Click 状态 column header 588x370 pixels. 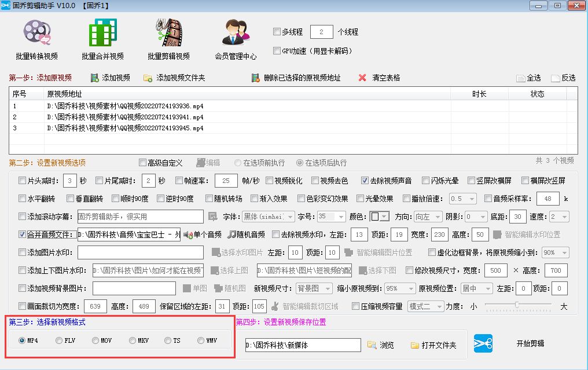click(538, 94)
